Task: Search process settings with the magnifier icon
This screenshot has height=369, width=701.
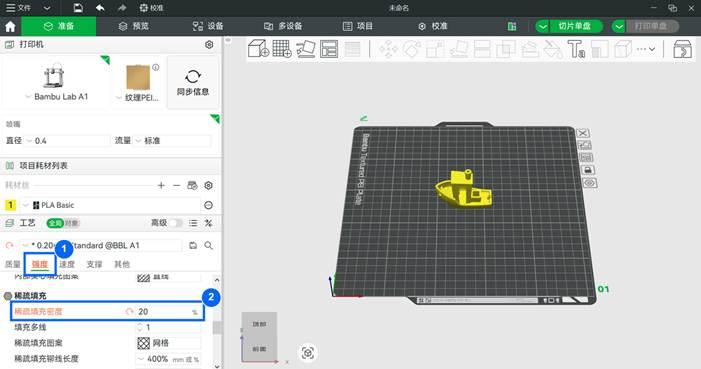Action: point(208,246)
